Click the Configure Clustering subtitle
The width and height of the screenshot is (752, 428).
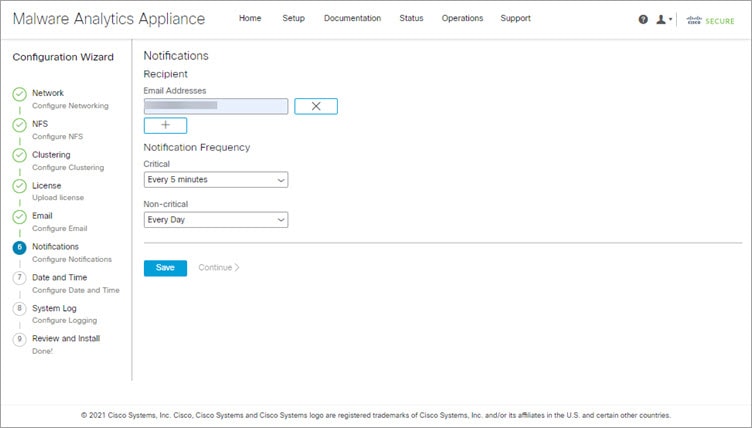pyautogui.click(x=68, y=167)
